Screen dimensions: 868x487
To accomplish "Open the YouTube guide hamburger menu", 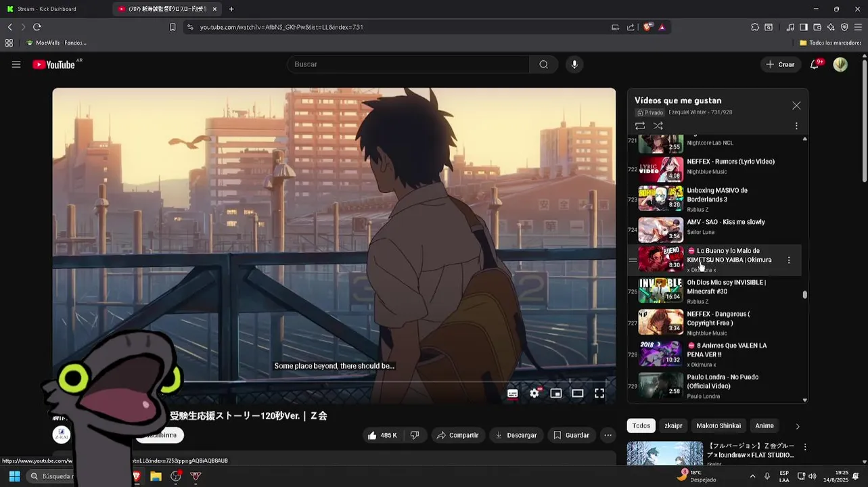I will coord(16,64).
